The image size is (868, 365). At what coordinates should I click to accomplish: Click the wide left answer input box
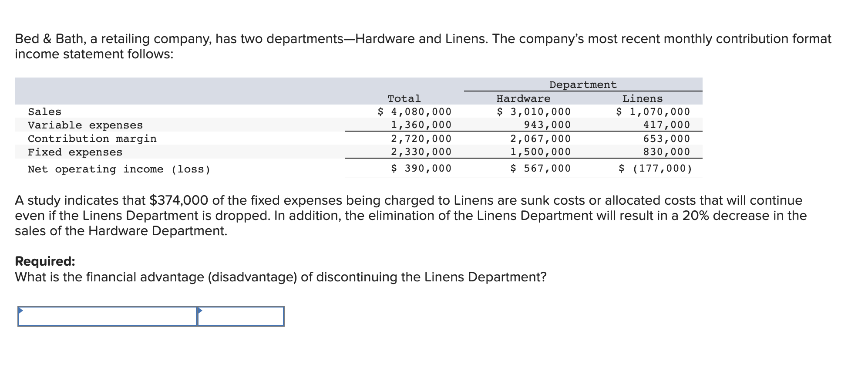[108, 316]
